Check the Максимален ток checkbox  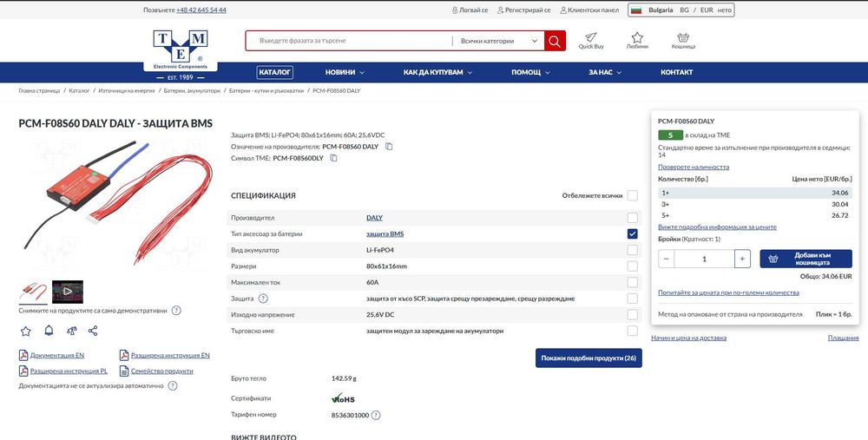tap(632, 282)
